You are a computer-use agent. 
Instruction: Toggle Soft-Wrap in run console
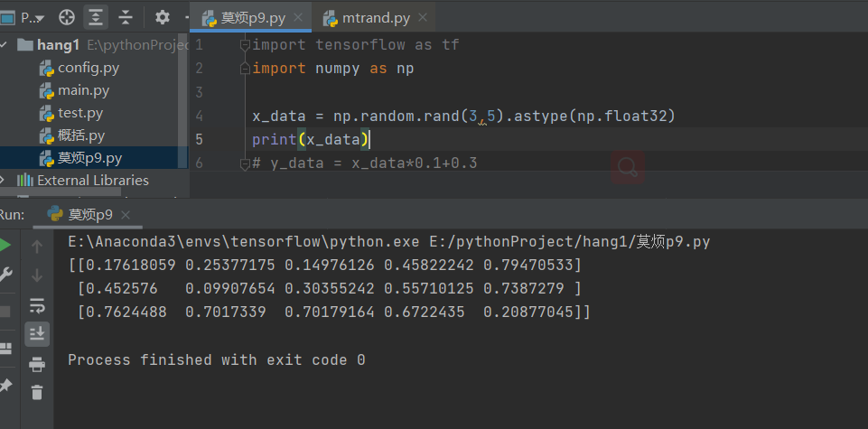click(x=37, y=305)
